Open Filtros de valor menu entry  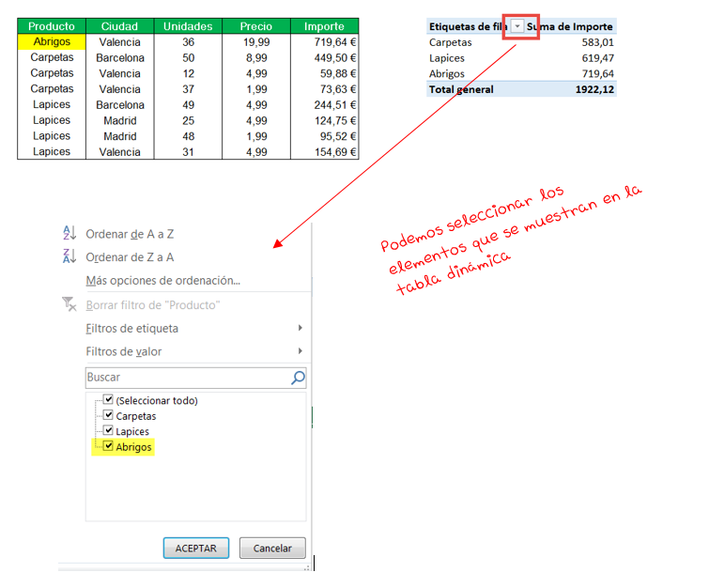123,351
